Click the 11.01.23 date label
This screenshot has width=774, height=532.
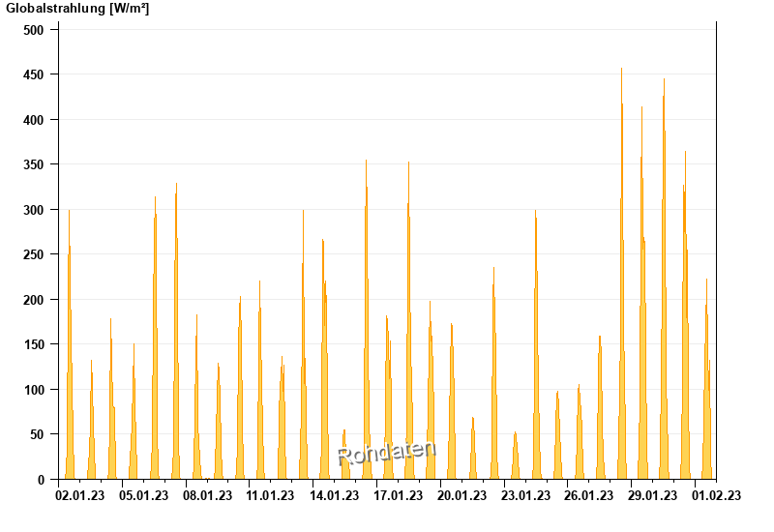pos(270,495)
